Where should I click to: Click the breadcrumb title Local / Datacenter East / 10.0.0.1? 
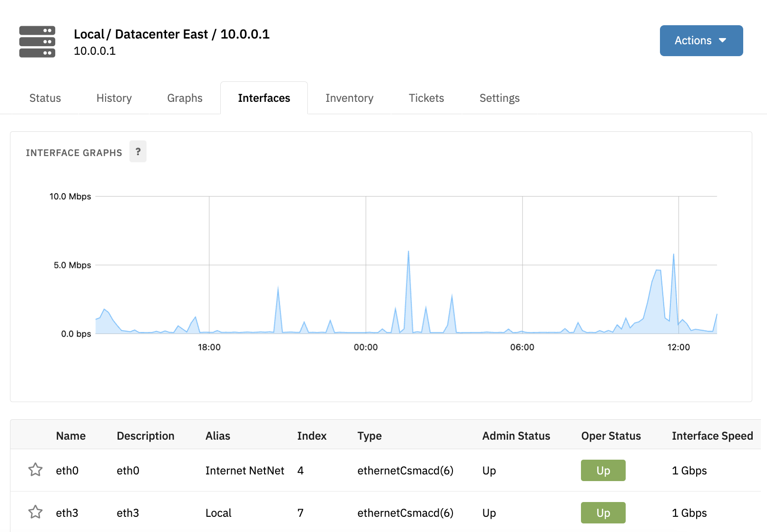pos(172,34)
